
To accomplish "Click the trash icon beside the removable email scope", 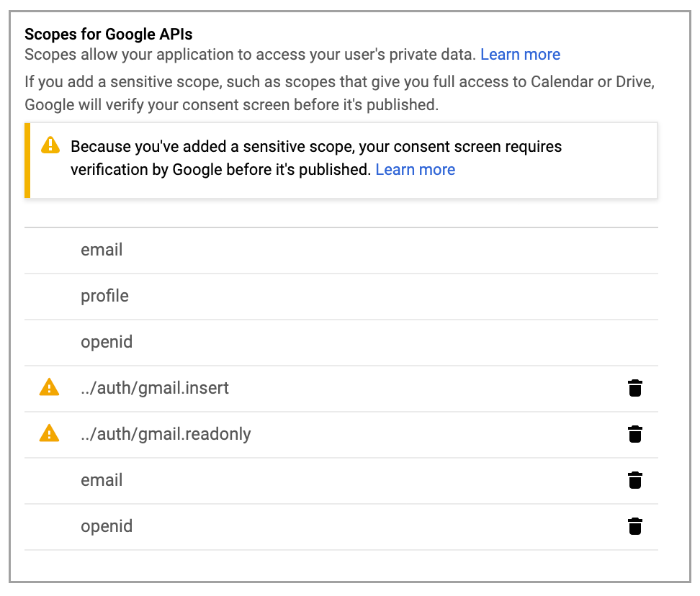I will 634,480.
